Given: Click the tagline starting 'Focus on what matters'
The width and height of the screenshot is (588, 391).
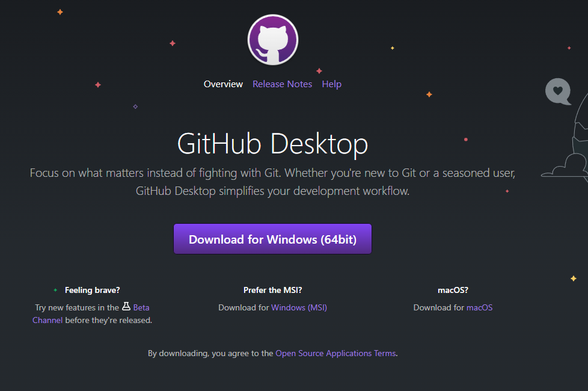Looking at the screenshot, I should [x=272, y=182].
